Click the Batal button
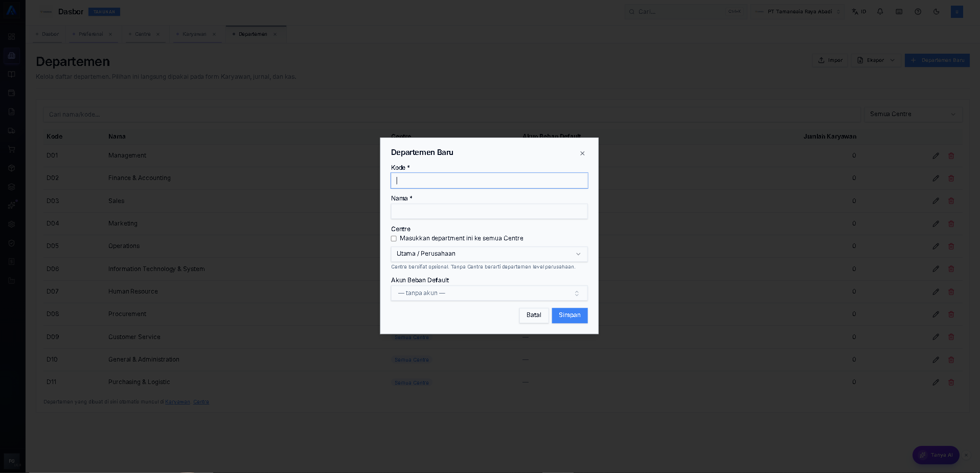The height and width of the screenshot is (473, 980). (534, 316)
